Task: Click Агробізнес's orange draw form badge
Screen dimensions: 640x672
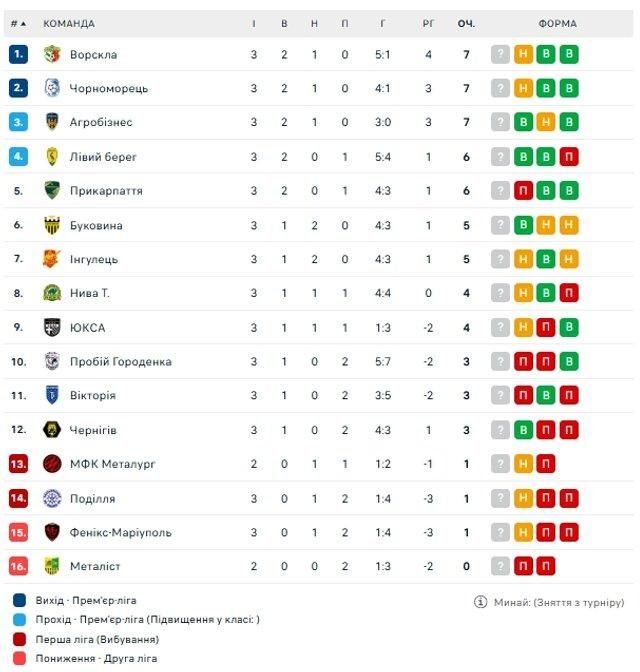Action: (x=546, y=123)
